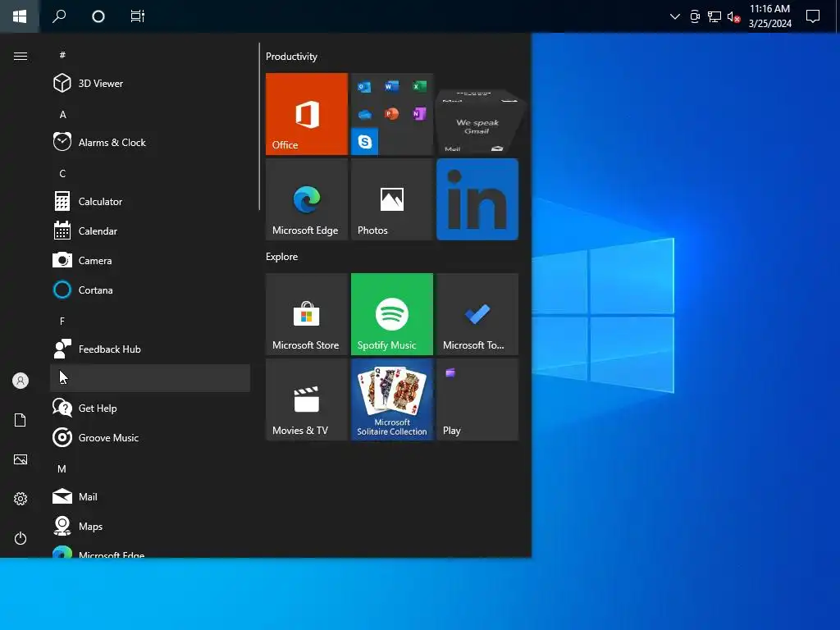Open OneNote icon in the folder tile
Image resolution: width=840 pixels, height=630 pixels.
pos(419,113)
